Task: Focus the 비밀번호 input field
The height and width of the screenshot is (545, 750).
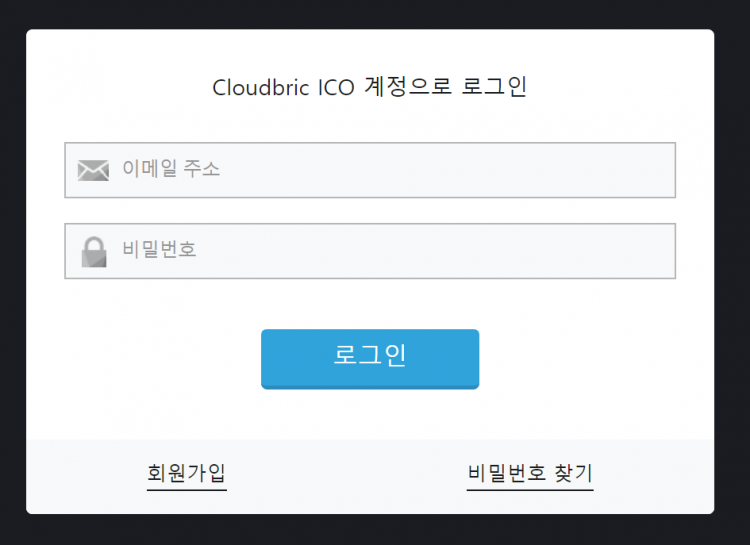Action: (370, 251)
